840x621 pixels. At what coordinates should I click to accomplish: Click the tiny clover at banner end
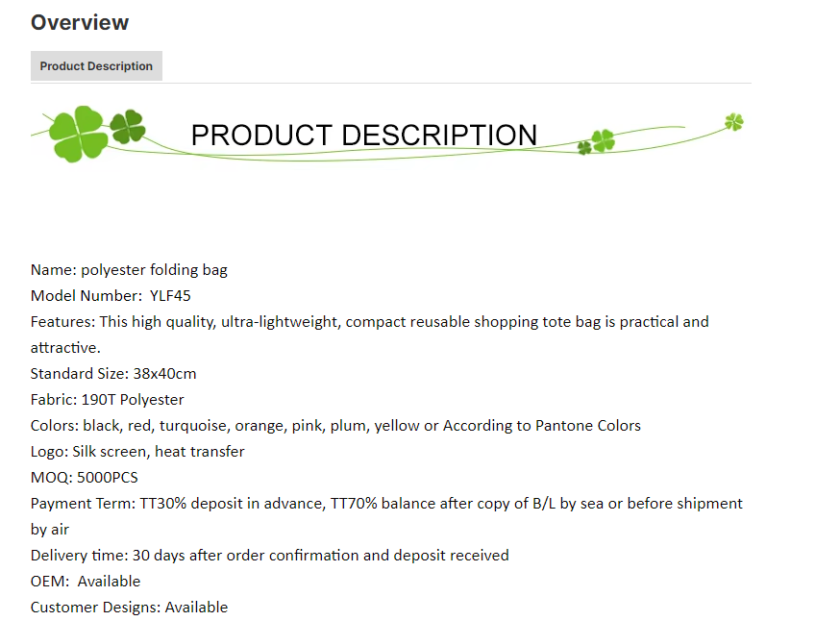[734, 122]
